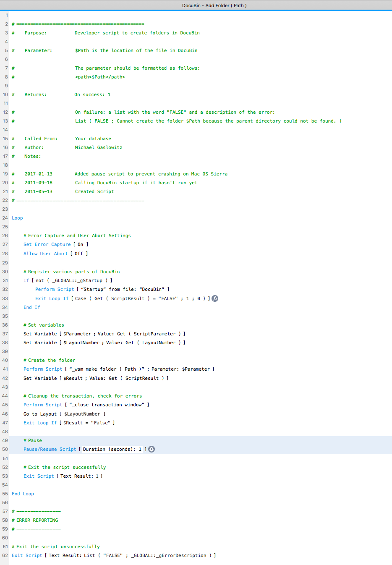
Task: Select Set Variable $LayoutNumber step
Action: click(x=104, y=343)
